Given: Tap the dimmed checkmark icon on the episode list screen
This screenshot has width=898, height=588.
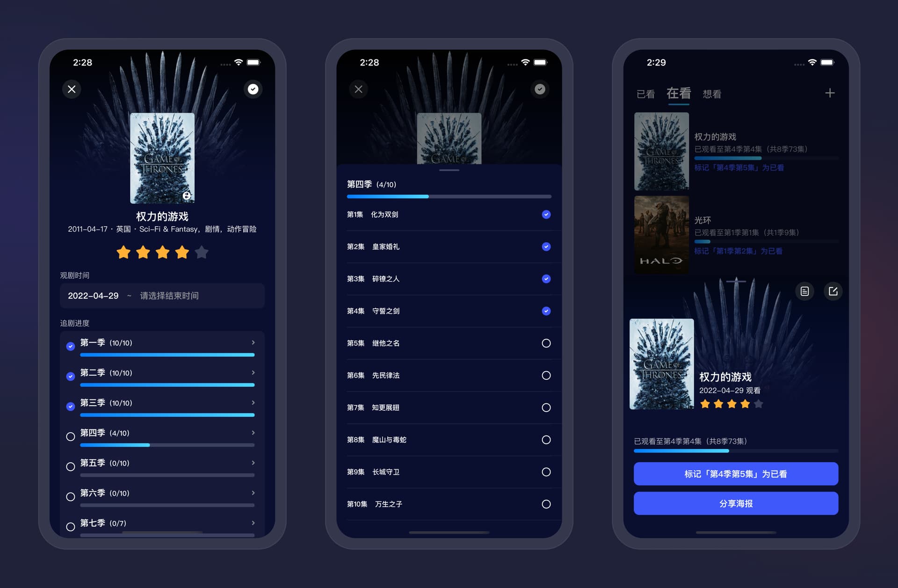Looking at the screenshot, I should [540, 89].
